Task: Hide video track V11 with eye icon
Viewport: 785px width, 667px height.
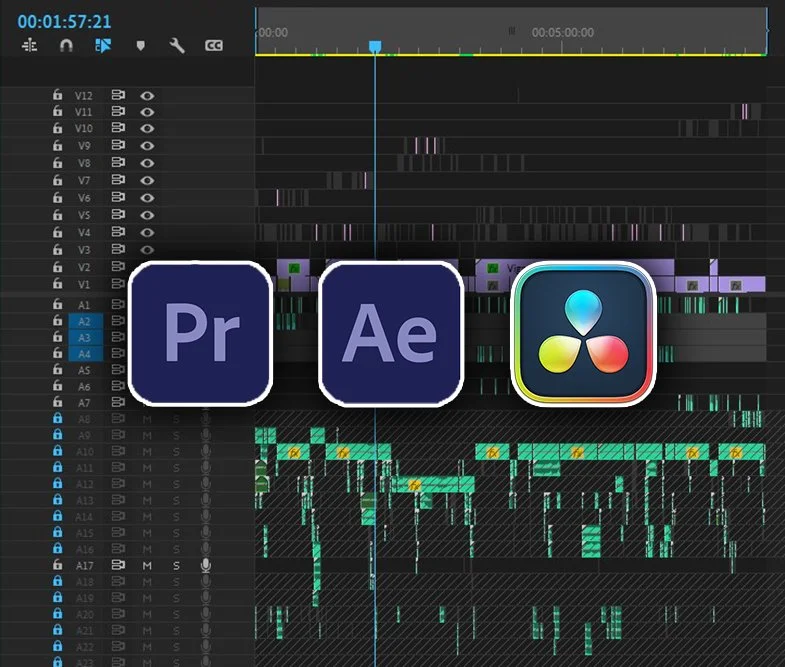Action: pyautogui.click(x=147, y=112)
